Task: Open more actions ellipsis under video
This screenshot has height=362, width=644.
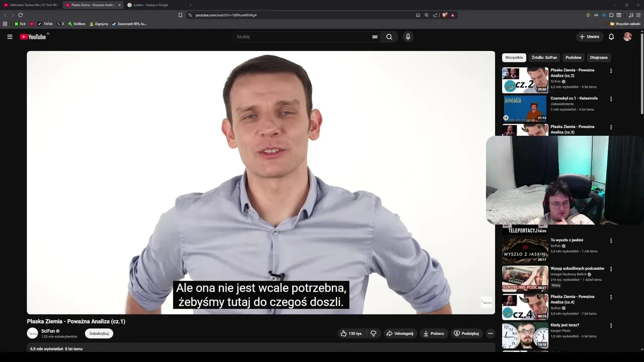Action: 490,333
